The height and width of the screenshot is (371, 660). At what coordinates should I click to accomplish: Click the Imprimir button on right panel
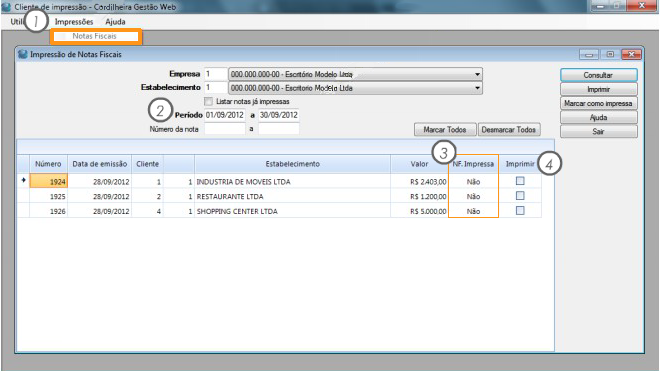click(x=598, y=89)
